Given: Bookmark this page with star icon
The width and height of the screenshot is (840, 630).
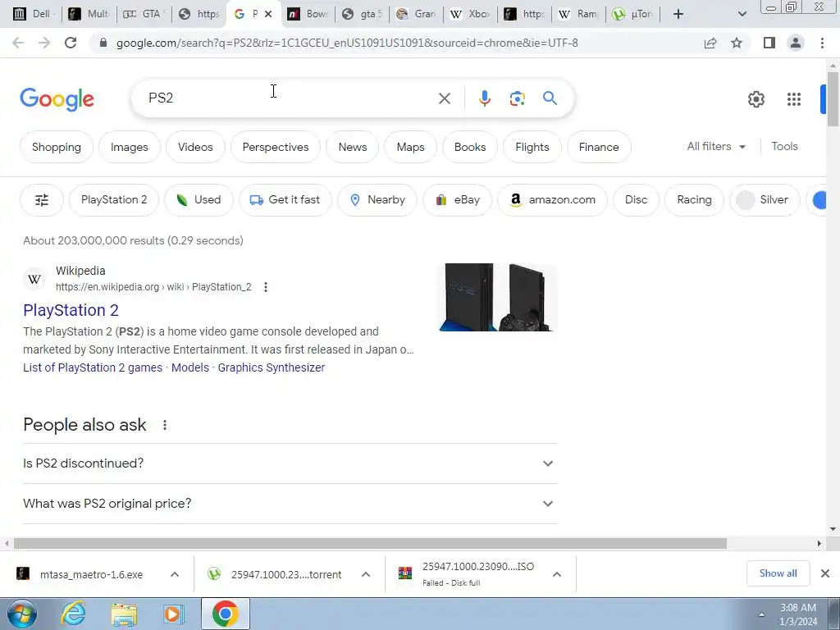Looking at the screenshot, I should click(737, 43).
